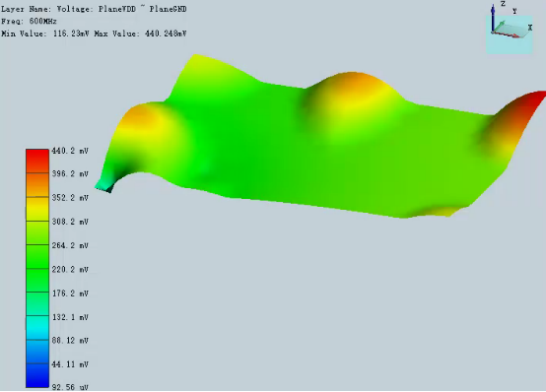Viewport: 546px width, 392px height.
Task: Click the cyan low-voltage corner of the surface
Action: click(103, 184)
